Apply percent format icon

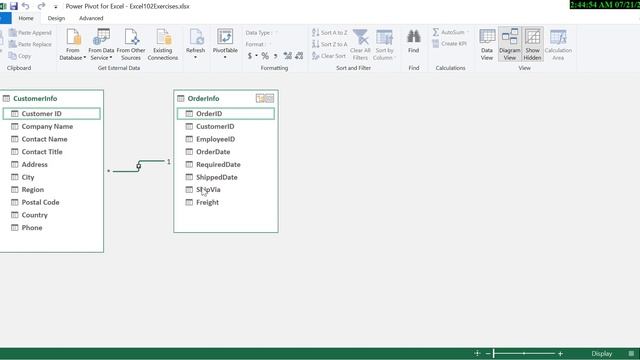[265, 56]
